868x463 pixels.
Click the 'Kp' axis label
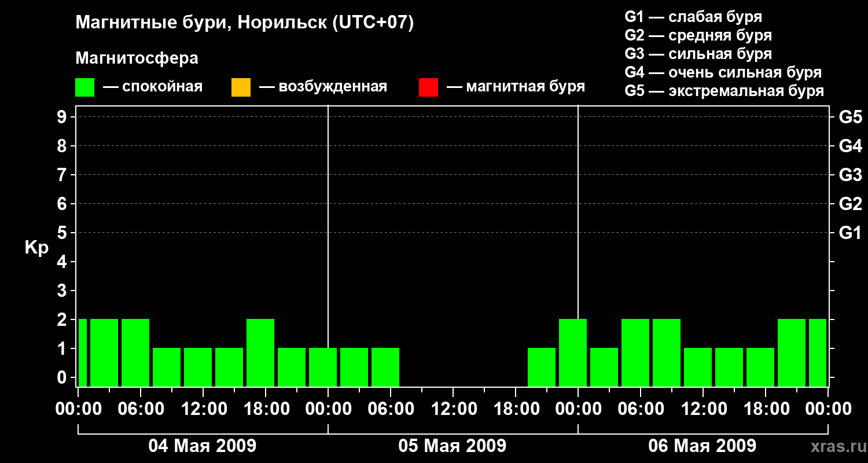(36, 248)
